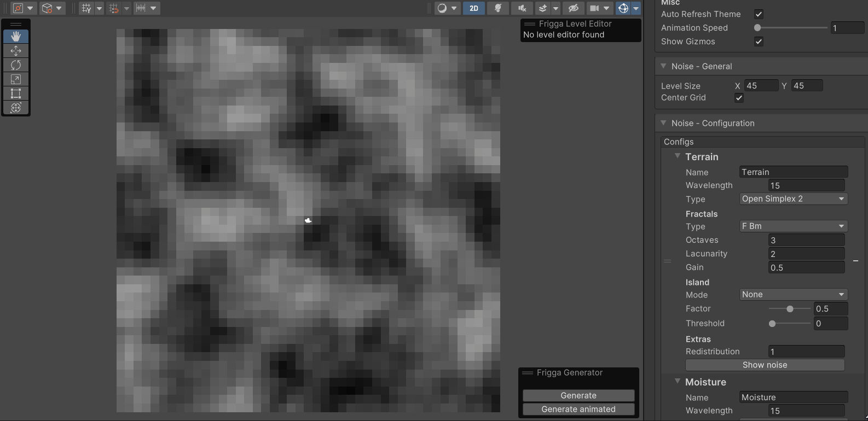Disable the Center Grid checkbox
This screenshot has height=421, width=868.
tap(739, 98)
